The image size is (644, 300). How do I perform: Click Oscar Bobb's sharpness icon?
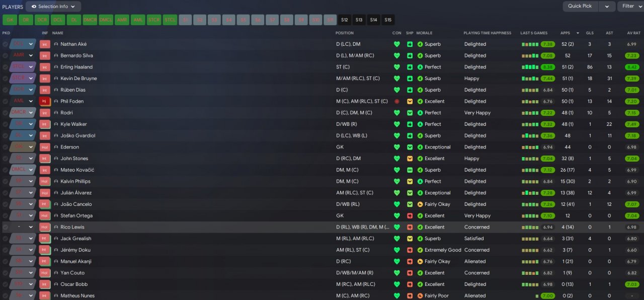410,284
